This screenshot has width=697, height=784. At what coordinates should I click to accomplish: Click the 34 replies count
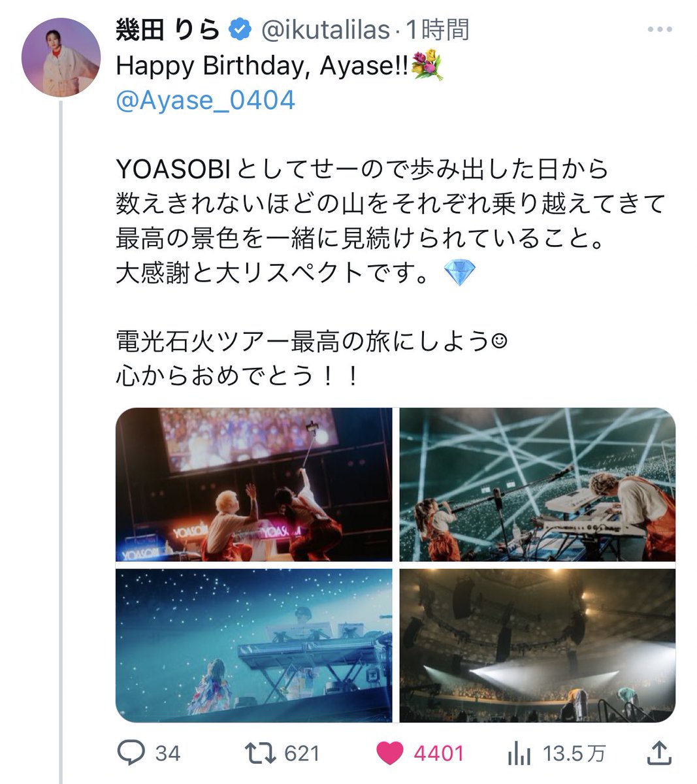(x=168, y=754)
